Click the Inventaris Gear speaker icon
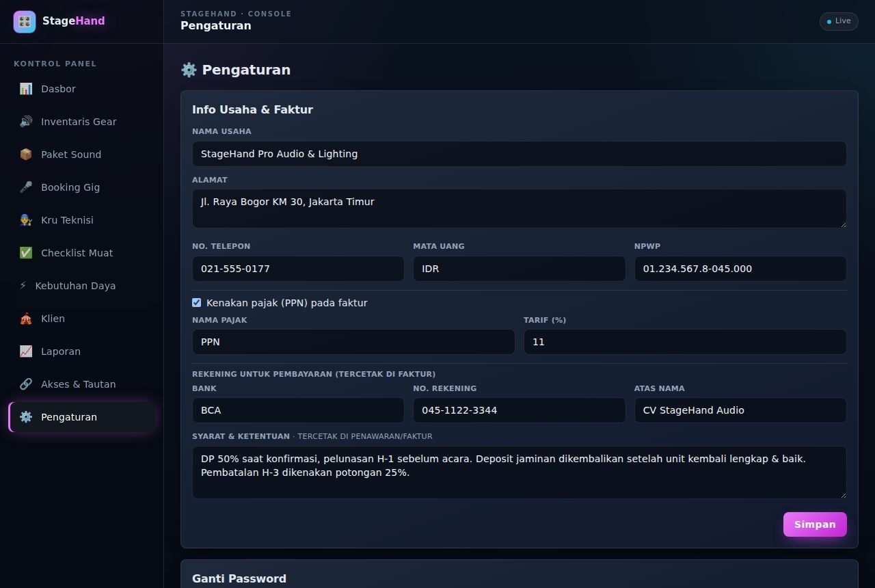This screenshot has height=588, width=875. click(x=26, y=122)
